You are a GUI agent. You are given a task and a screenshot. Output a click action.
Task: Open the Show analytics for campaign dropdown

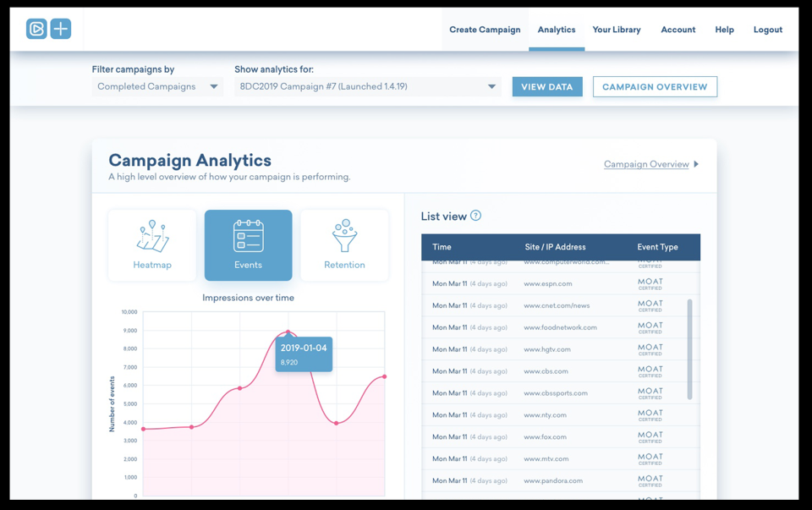coord(367,85)
